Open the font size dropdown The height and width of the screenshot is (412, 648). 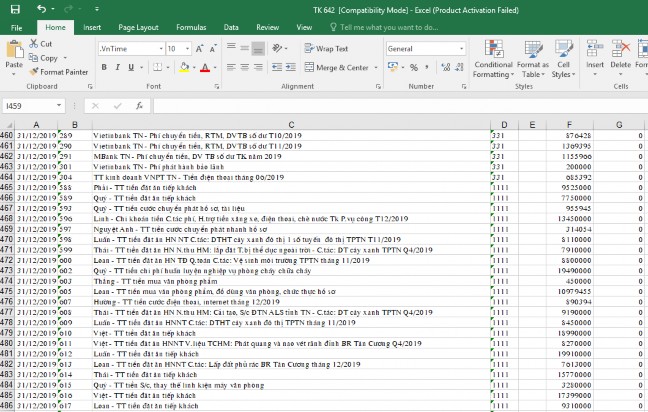186,48
